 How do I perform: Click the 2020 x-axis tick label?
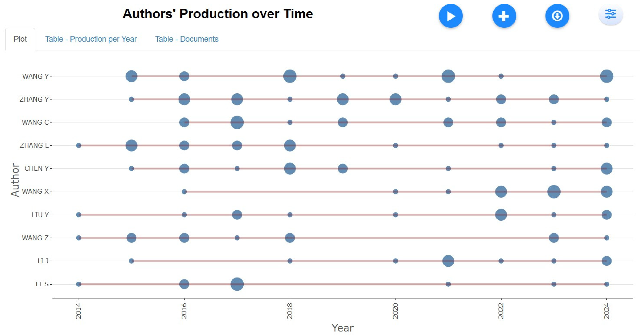(395, 311)
